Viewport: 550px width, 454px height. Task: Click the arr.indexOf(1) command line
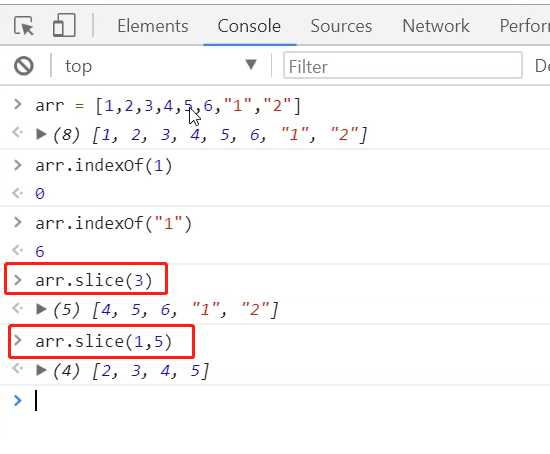pyautogui.click(x=104, y=166)
